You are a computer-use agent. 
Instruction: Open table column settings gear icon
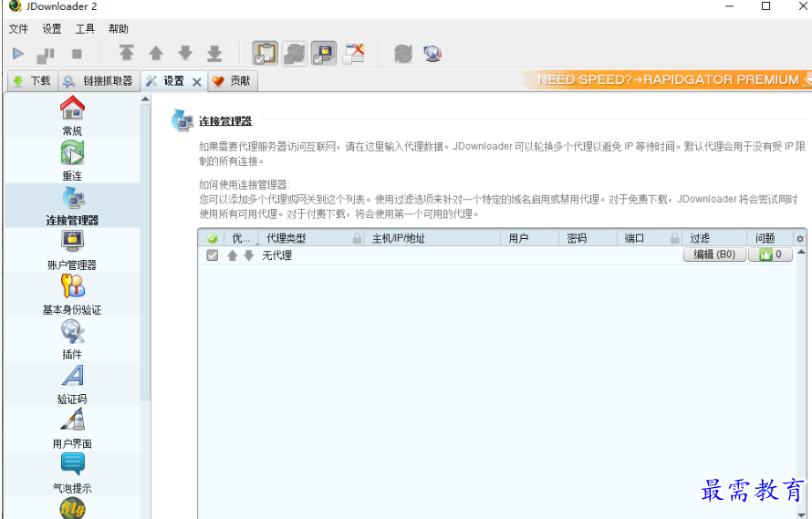[800, 238]
